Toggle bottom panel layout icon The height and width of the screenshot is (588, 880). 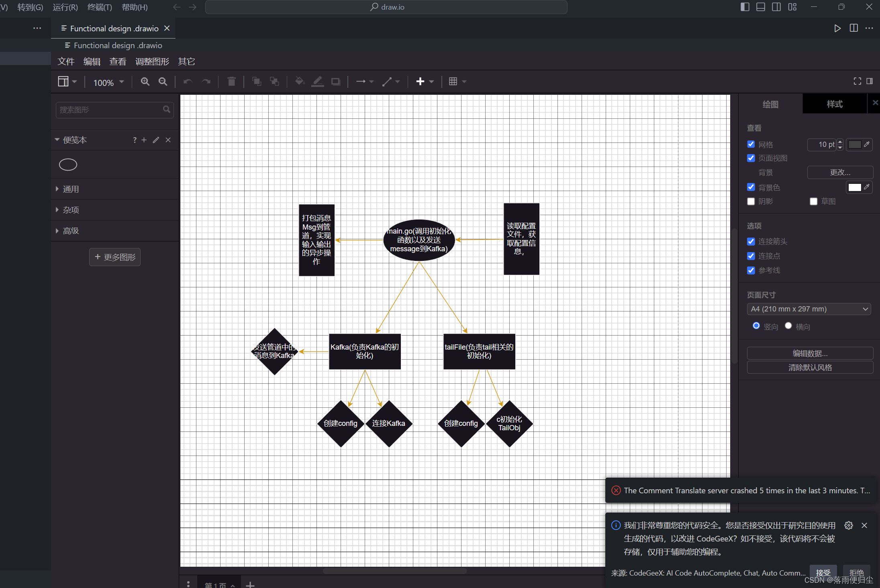pyautogui.click(x=760, y=7)
